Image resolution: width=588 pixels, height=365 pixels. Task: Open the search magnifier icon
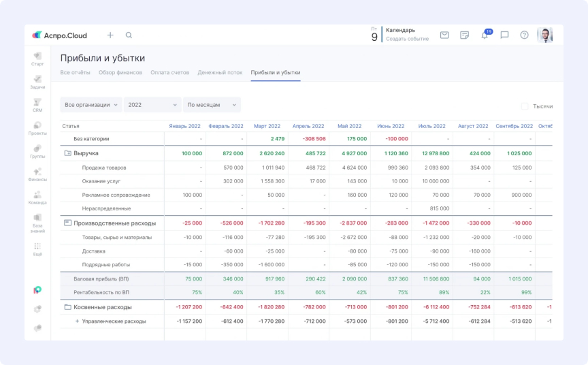pos(129,35)
